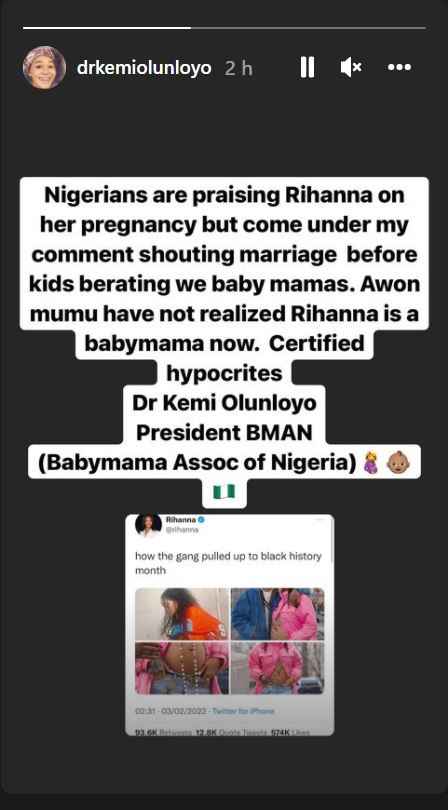The width and height of the screenshot is (448, 810).
Task: Open the baby bump with jewelry photo
Action: (182, 668)
